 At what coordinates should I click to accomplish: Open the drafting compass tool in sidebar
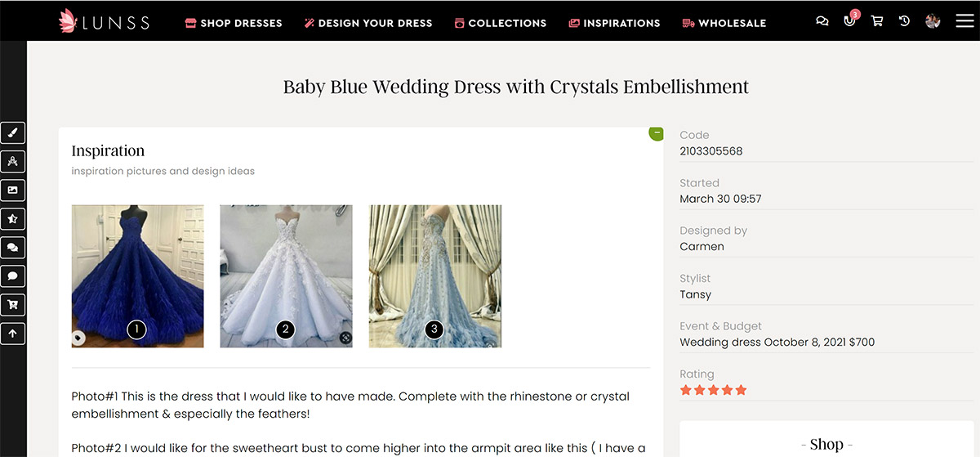pos(13,162)
